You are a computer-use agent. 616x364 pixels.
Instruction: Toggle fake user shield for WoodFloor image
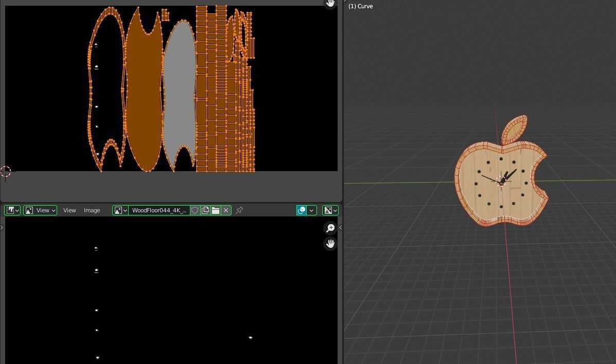pos(195,210)
